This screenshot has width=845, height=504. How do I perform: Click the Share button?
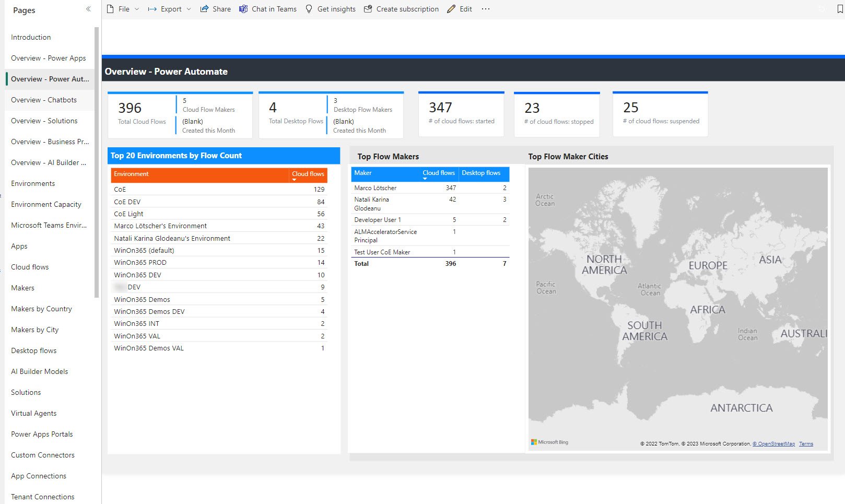click(x=216, y=9)
